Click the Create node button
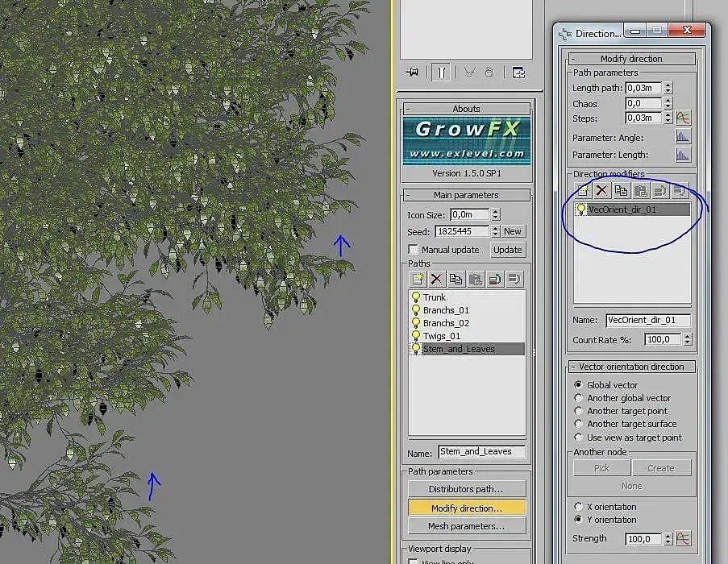 coord(661,468)
